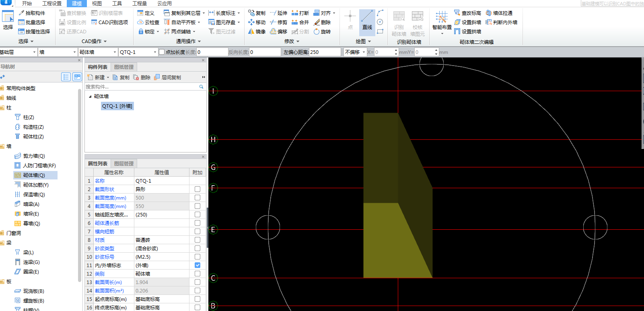Screen dimensions: 644x311
Task: Click axis label H bubble in canvas
Action: [x=213, y=140]
